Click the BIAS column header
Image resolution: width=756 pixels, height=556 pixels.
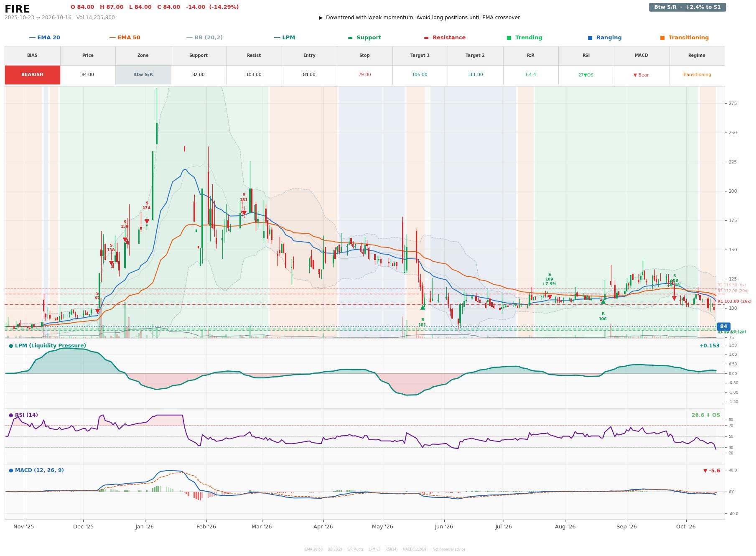32,56
